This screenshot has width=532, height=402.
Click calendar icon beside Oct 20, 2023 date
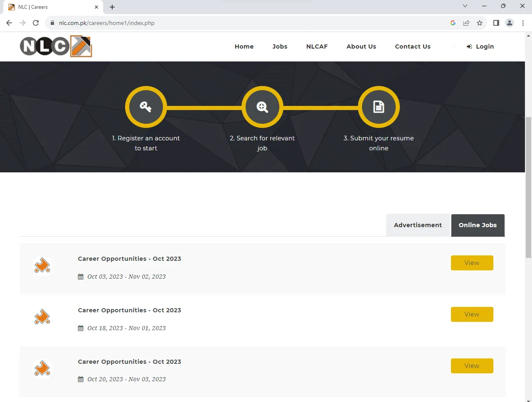tap(81, 379)
